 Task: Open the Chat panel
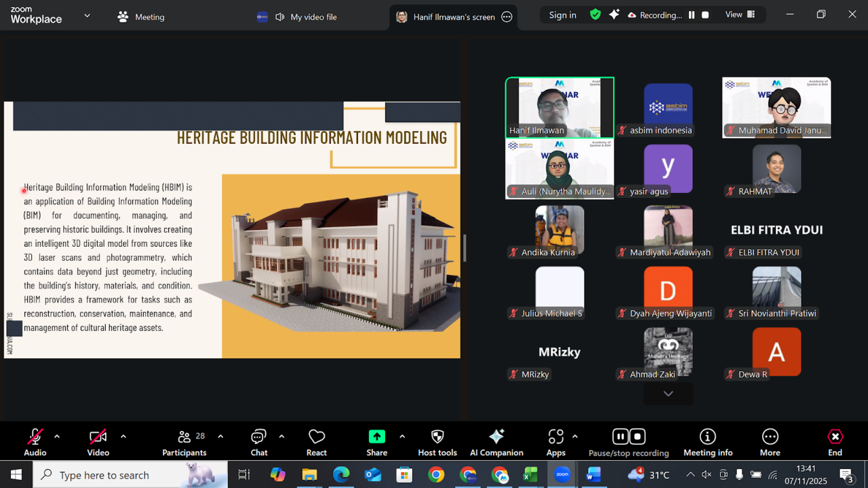[x=259, y=442]
